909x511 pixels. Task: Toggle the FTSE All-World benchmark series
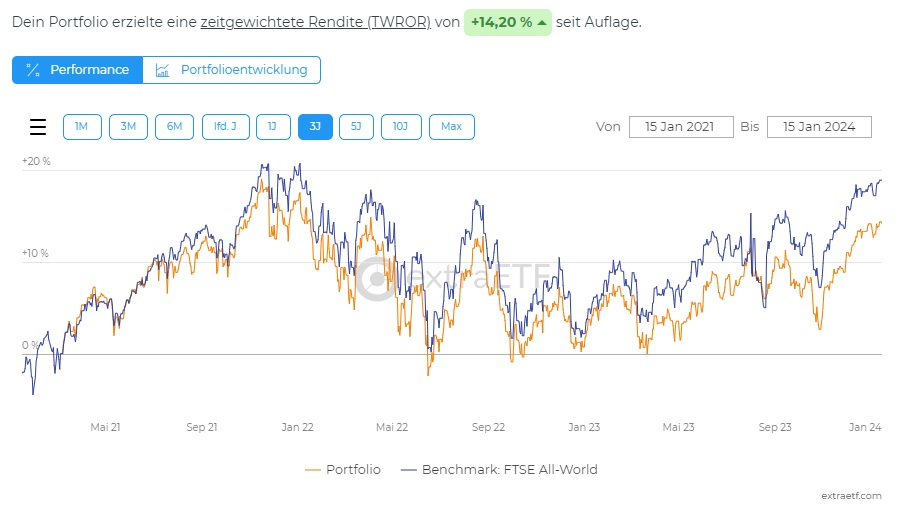pos(498,469)
